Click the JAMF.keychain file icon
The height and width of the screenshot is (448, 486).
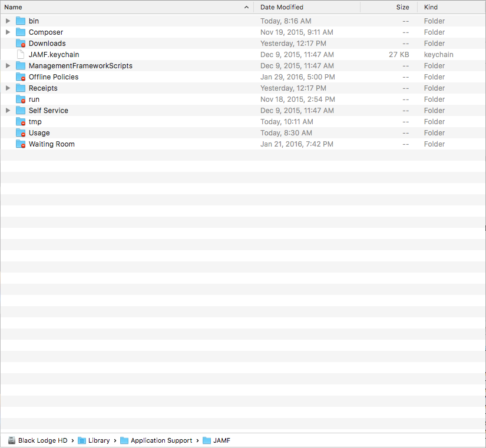click(x=21, y=55)
